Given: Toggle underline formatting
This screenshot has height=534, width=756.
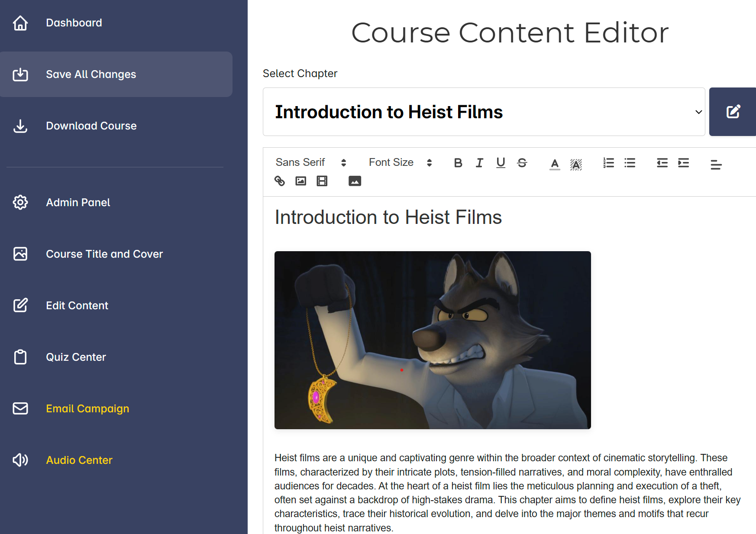Looking at the screenshot, I should (x=501, y=163).
